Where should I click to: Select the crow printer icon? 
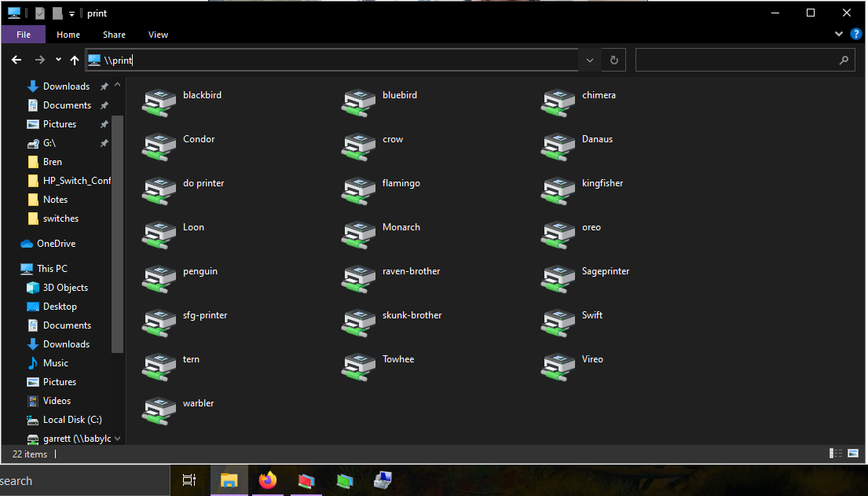(x=359, y=147)
